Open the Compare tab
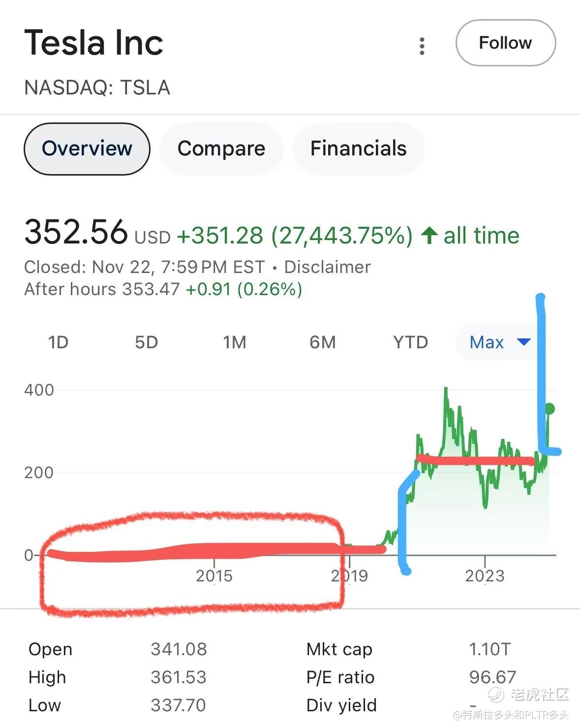Screen dimensions: 580x728 click(x=221, y=149)
